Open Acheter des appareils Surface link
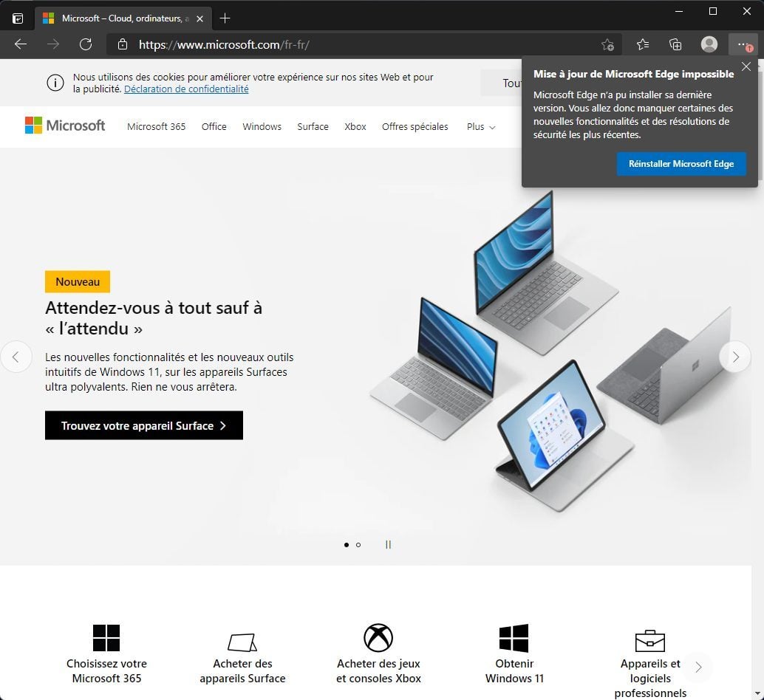764x700 pixels. click(242, 670)
